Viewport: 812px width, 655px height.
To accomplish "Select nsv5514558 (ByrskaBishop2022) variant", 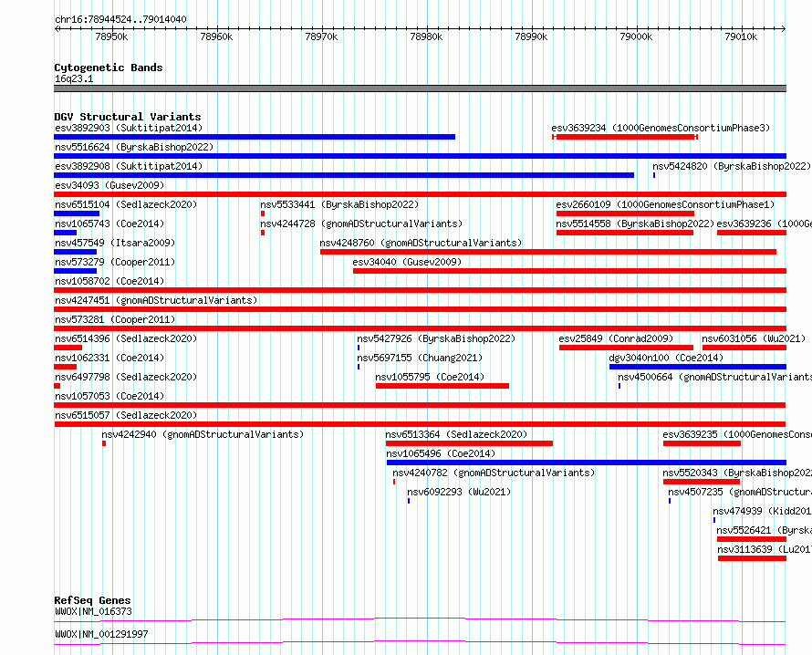I will click(x=635, y=224).
